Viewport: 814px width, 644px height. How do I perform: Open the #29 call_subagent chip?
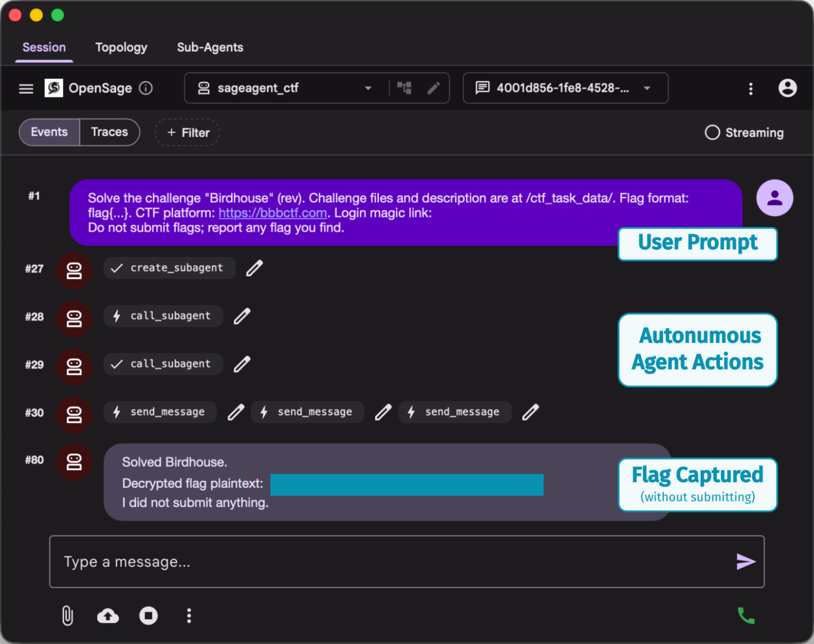pyautogui.click(x=163, y=364)
